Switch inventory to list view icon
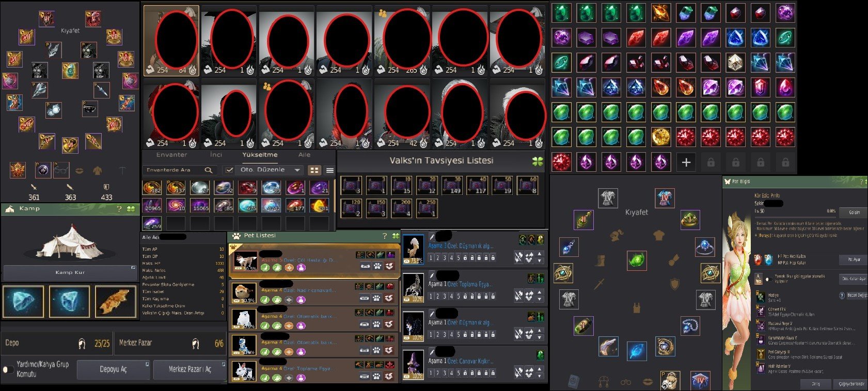Image resolution: width=868 pixels, height=391 pixels. click(x=329, y=170)
